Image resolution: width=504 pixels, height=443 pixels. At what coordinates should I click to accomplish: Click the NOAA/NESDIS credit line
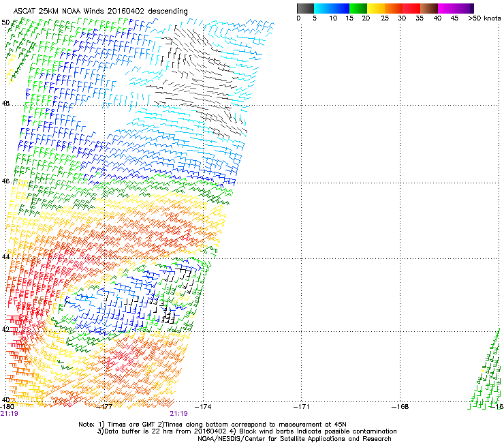point(294,439)
